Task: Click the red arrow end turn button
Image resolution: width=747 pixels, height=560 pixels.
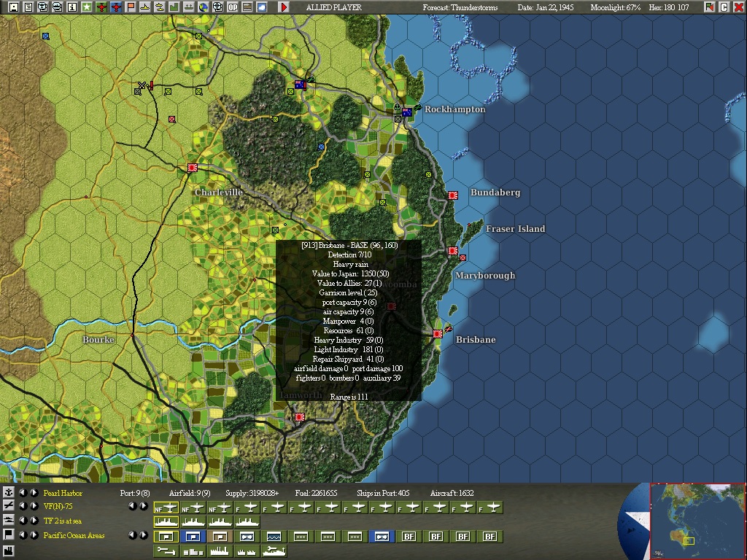Action: coord(284,7)
